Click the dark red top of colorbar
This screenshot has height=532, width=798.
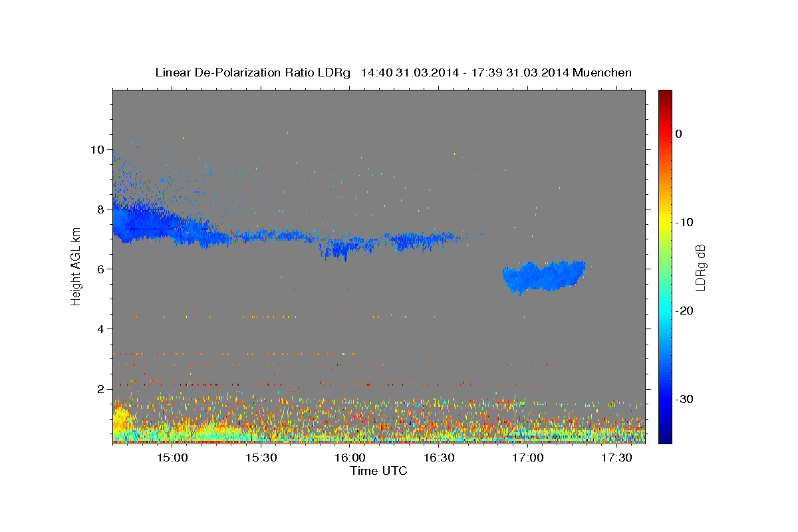pyautogui.click(x=665, y=95)
